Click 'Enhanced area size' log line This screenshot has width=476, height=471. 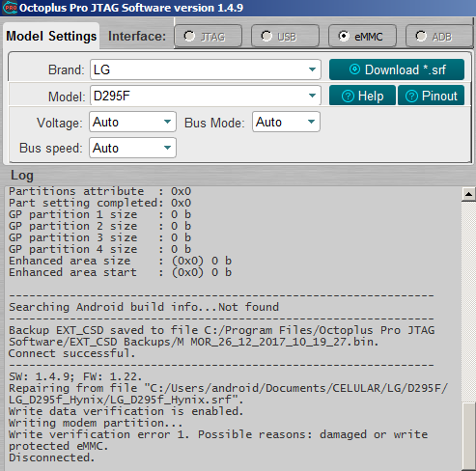click(120, 261)
